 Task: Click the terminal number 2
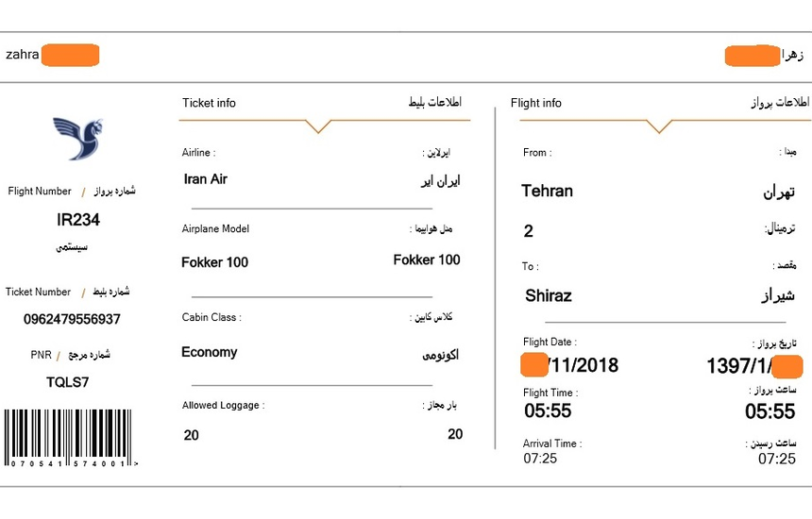pos(528,231)
